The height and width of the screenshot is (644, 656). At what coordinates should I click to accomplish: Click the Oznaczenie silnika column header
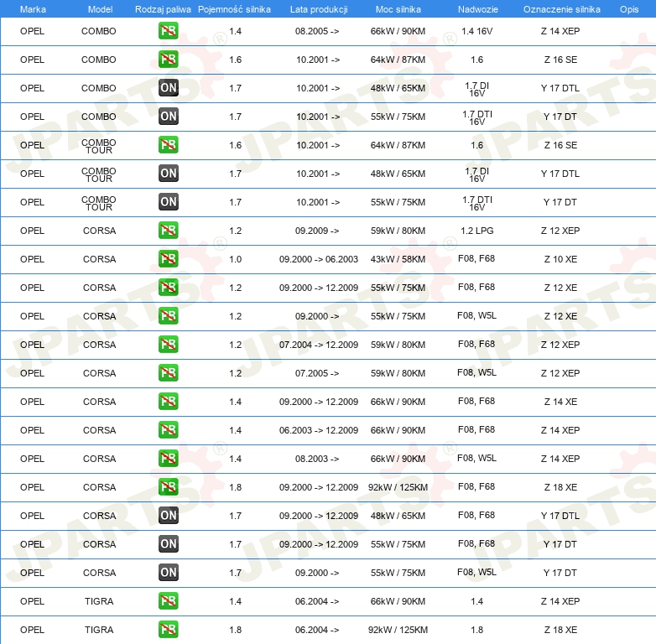coord(561,9)
